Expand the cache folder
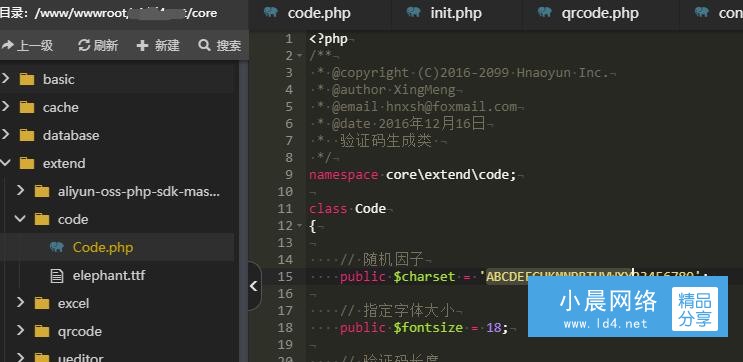The image size is (743, 362). coord(5,107)
